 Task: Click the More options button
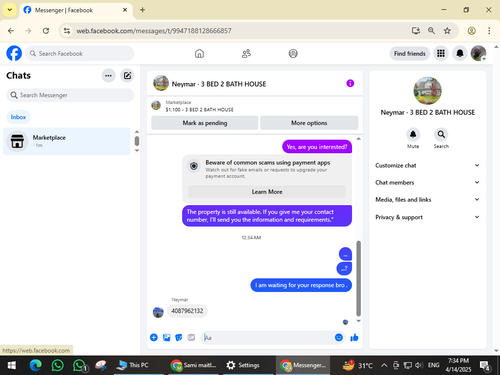(x=309, y=123)
